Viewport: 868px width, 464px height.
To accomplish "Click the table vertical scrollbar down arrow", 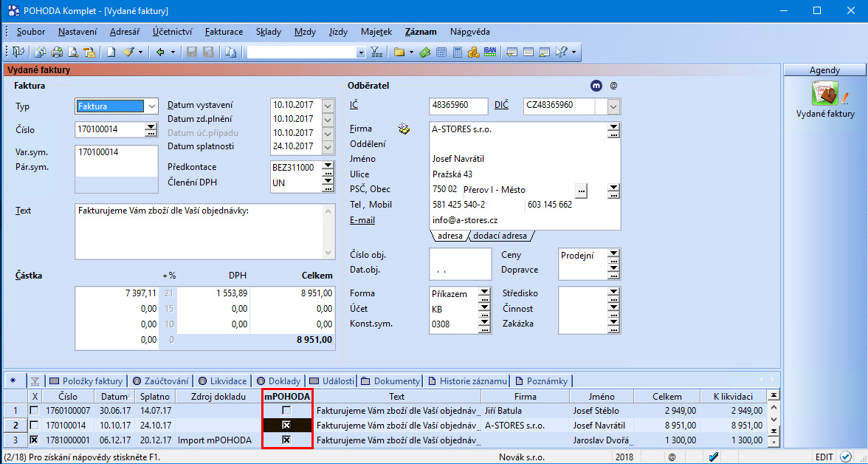I will 774,420.
